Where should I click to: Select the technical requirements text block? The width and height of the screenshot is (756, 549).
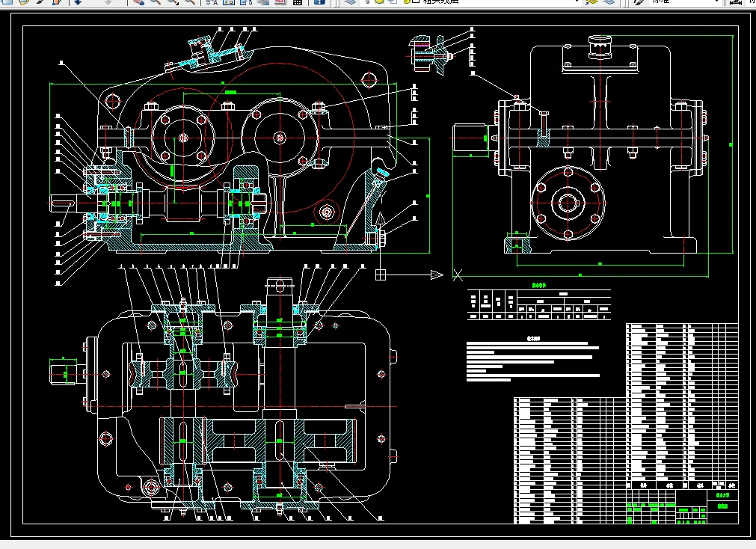pyautogui.click(x=533, y=358)
